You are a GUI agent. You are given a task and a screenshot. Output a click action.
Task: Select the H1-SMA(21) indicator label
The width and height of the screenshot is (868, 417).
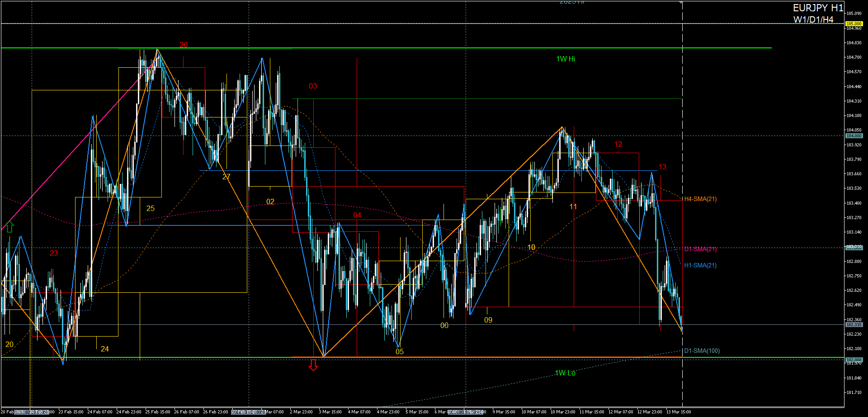[x=700, y=266]
